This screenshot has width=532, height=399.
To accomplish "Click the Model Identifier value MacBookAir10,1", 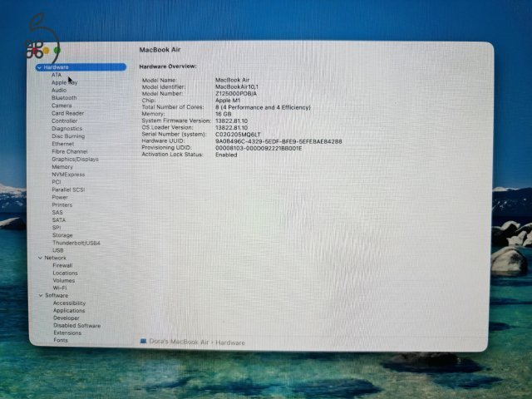I will (x=237, y=86).
